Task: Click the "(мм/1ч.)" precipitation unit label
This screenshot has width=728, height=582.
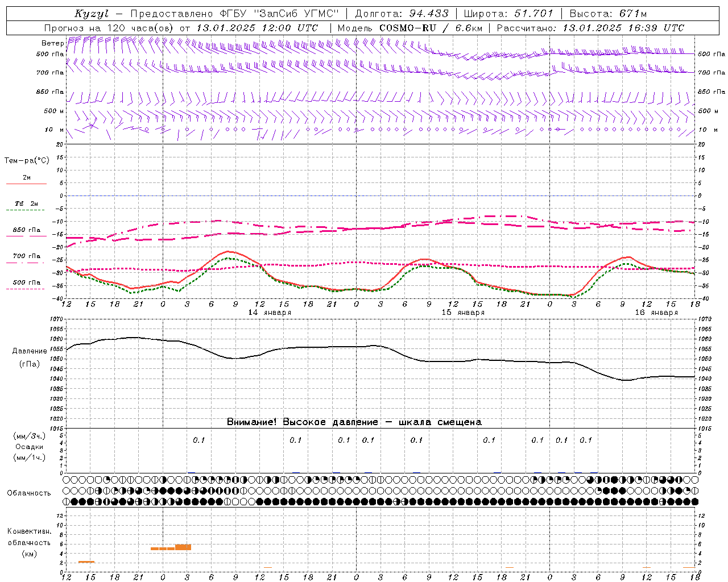Action: [x=30, y=458]
